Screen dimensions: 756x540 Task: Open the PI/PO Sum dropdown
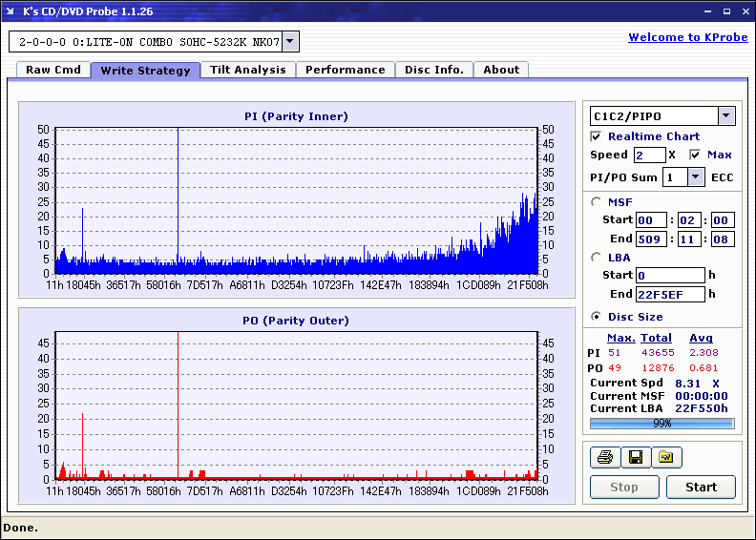(x=695, y=177)
